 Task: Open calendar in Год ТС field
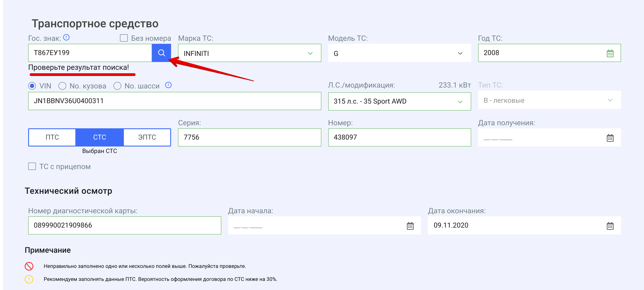610,53
